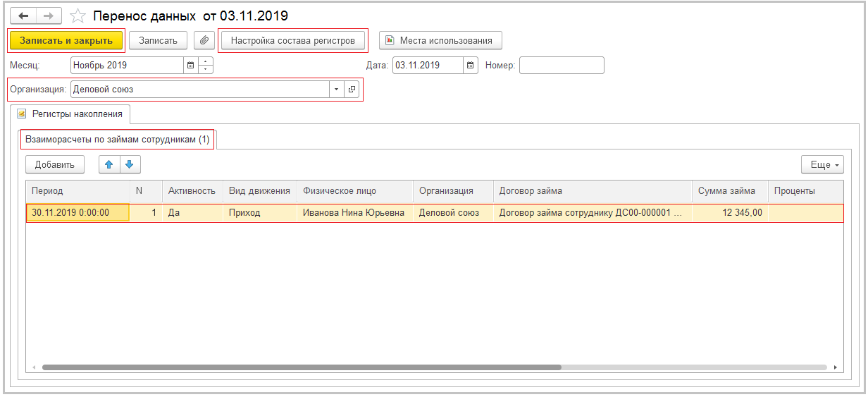868x397 pixels.
Task: Open the Еще dropdown menu
Action: click(821, 164)
